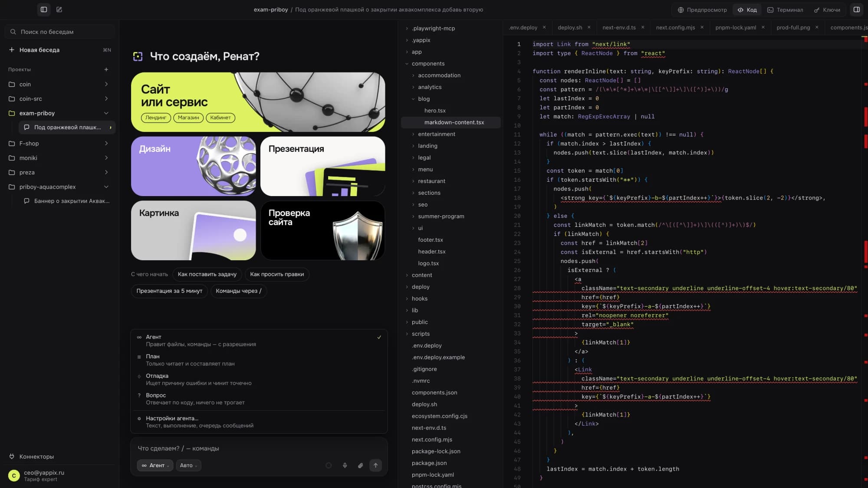Click the send arrow button
This screenshot has width=868, height=488.
tap(376, 465)
